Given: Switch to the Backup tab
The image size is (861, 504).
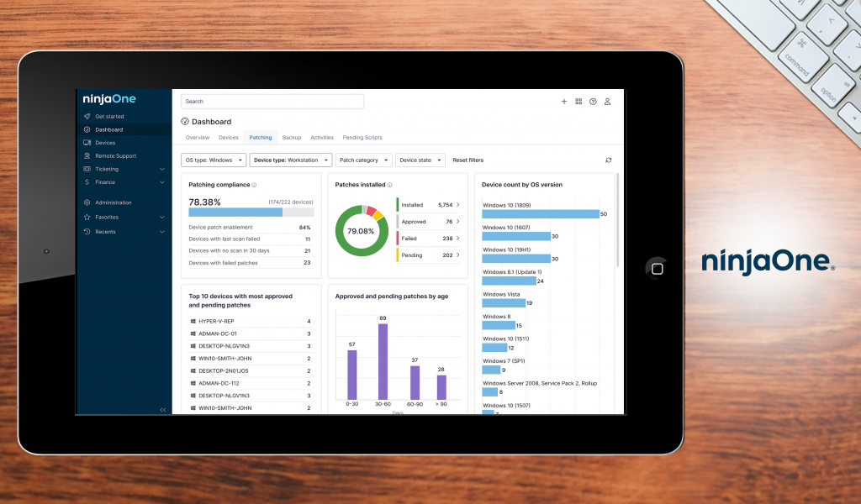Looking at the screenshot, I should click(x=292, y=137).
